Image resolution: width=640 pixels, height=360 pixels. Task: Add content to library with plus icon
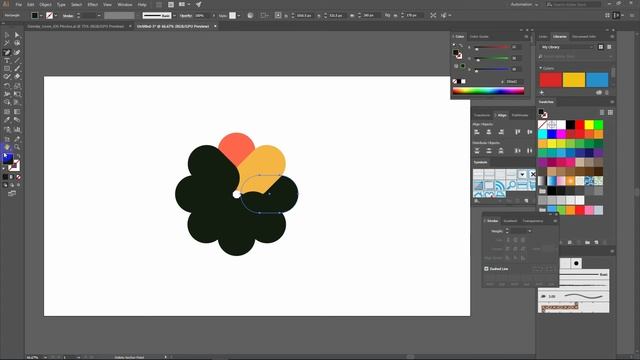coord(542,93)
